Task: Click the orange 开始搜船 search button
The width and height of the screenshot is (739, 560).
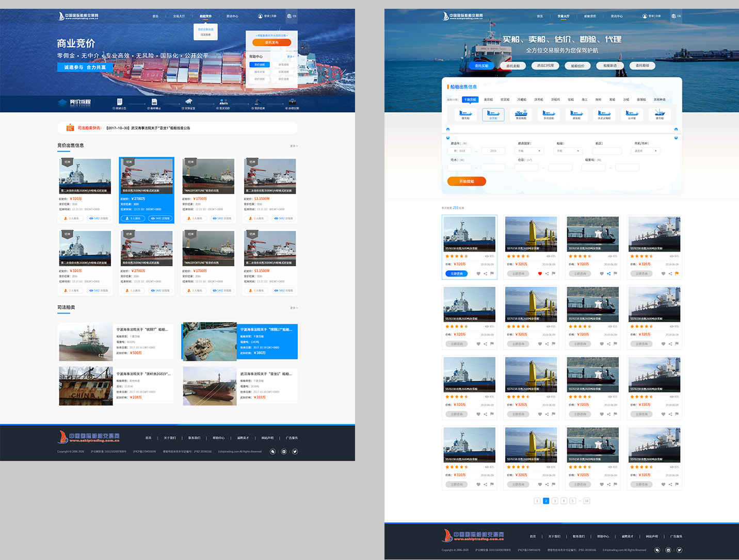Action: 467,182
